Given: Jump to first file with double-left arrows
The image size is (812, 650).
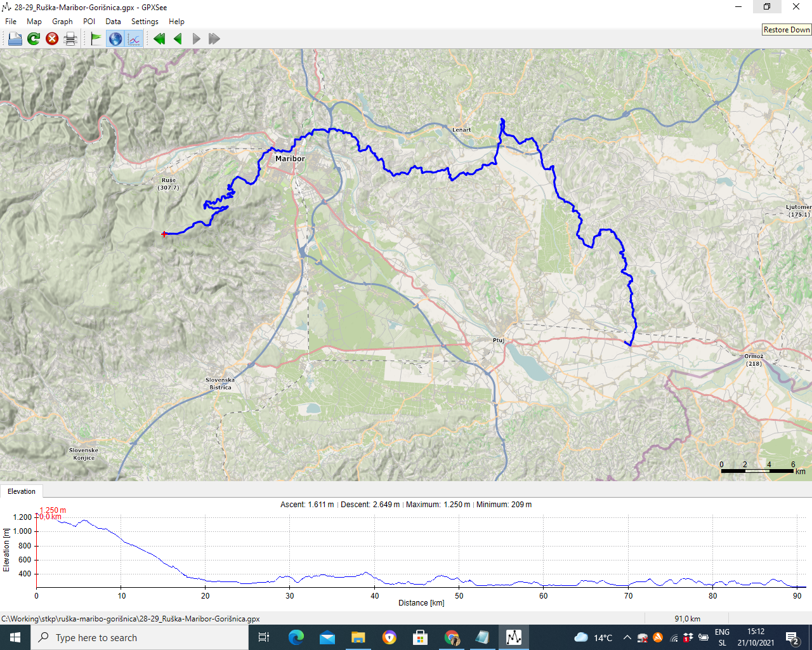Looking at the screenshot, I should pyautogui.click(x=159, y=39).
